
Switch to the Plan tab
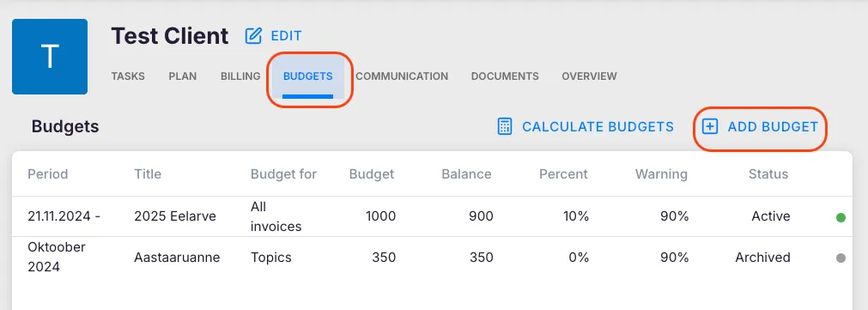[183, 76]
